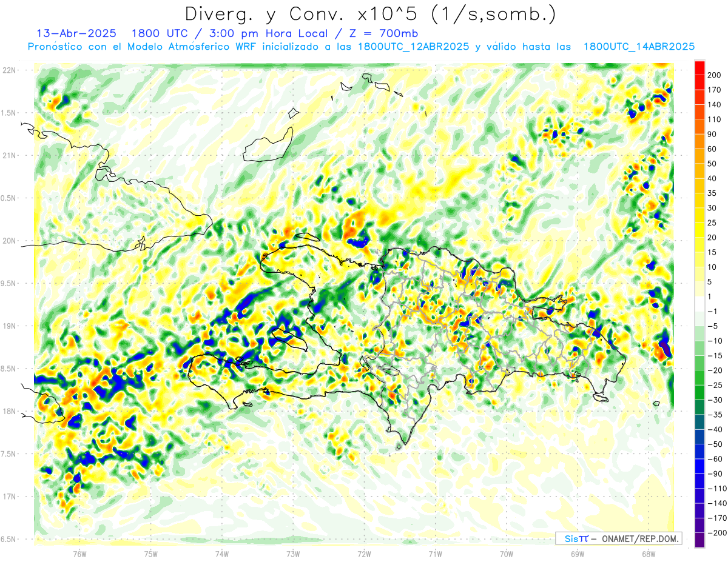Click the positive "15" colorbar label
728x562 pixels.
(x=712, y=252)
